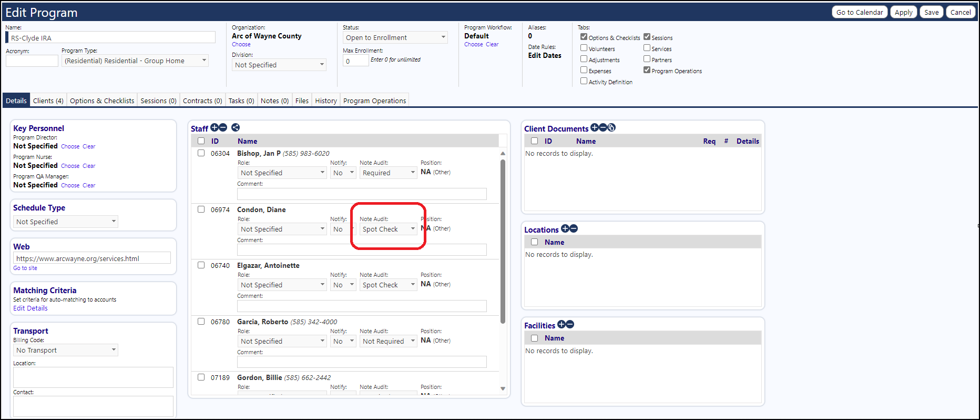Remove selected staff with the minus icon
Viewport: 980px width, 420px height.
tap(223, 127)
